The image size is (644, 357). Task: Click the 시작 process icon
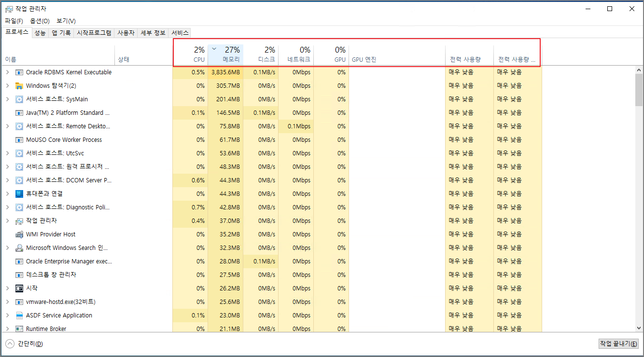click(19, 288)
